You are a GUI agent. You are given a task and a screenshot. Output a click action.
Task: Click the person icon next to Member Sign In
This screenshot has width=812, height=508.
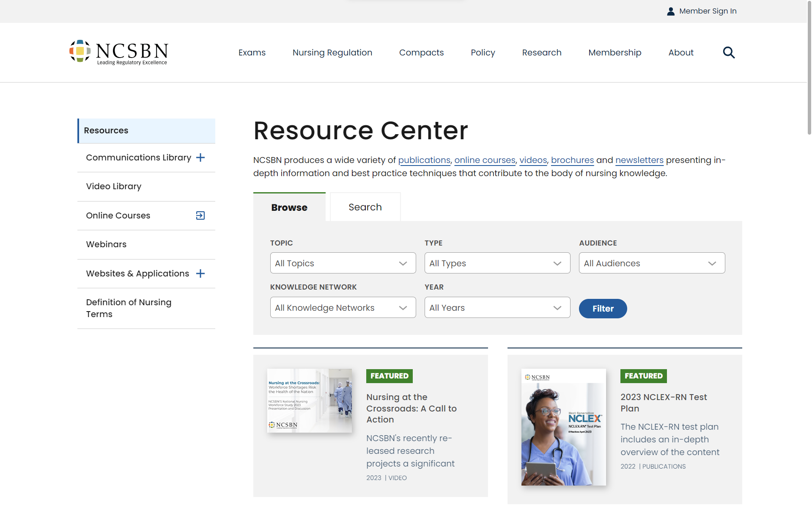[x=671, y=11]
